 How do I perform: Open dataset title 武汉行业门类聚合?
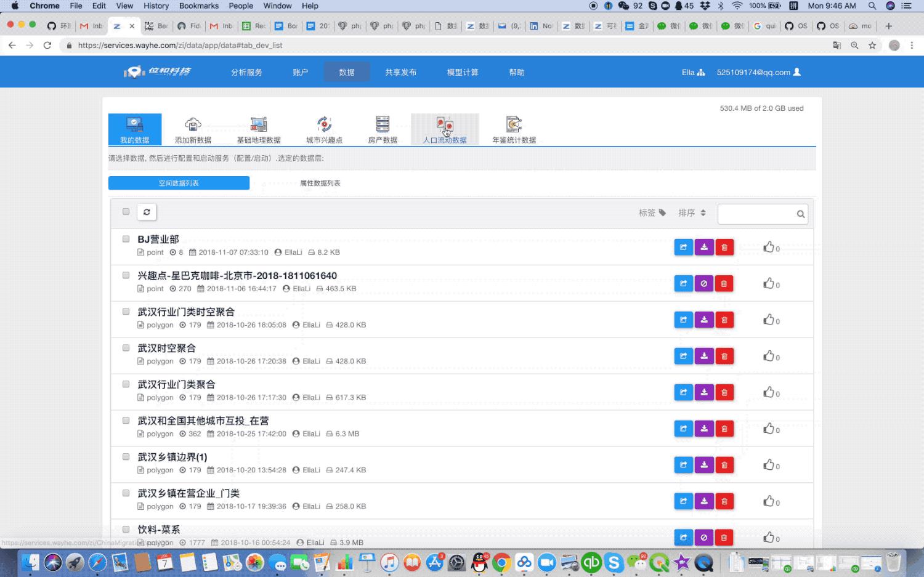(176, 384)
